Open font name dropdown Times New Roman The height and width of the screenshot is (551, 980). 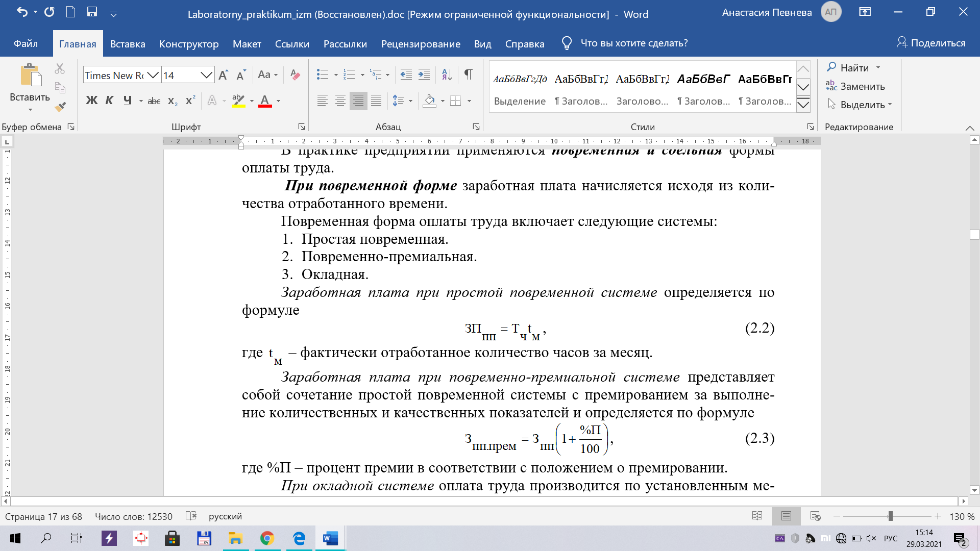pyautogui.click(x=153, y=76)
